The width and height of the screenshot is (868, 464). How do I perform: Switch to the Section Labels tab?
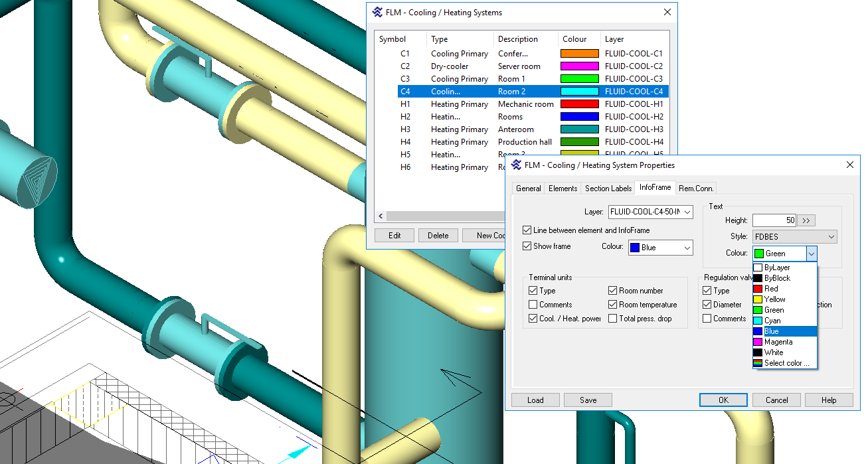(x=608, y=189)
